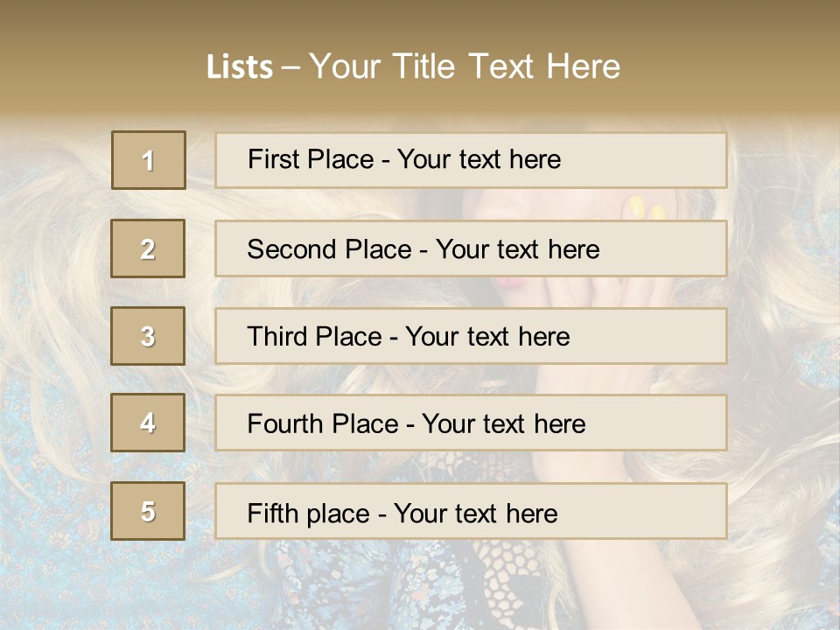Viewport: 840px width, 630px height.
Task: Select the Third Place text bar
Action: [x=471, y=336]
